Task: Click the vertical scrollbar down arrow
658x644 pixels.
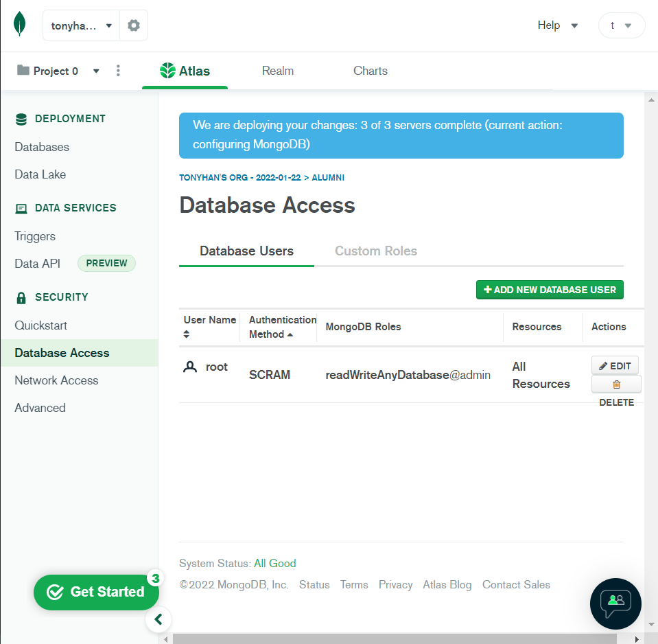Action: [651, 624]
